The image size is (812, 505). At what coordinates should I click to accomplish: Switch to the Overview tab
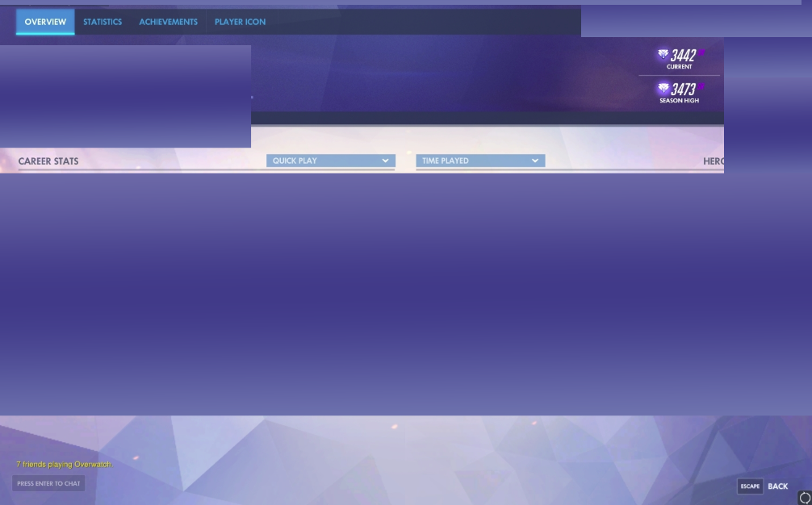(x=45, y=22)
